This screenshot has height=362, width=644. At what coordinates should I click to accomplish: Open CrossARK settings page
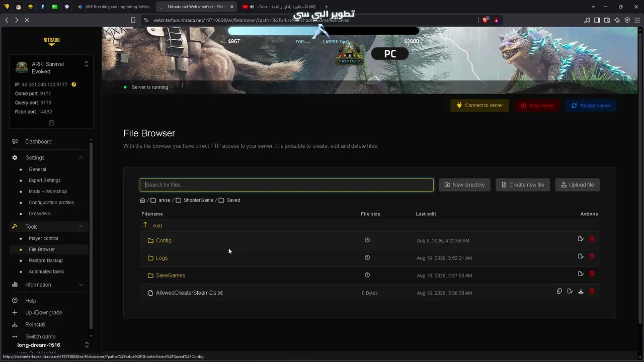(x=40, y=214)
